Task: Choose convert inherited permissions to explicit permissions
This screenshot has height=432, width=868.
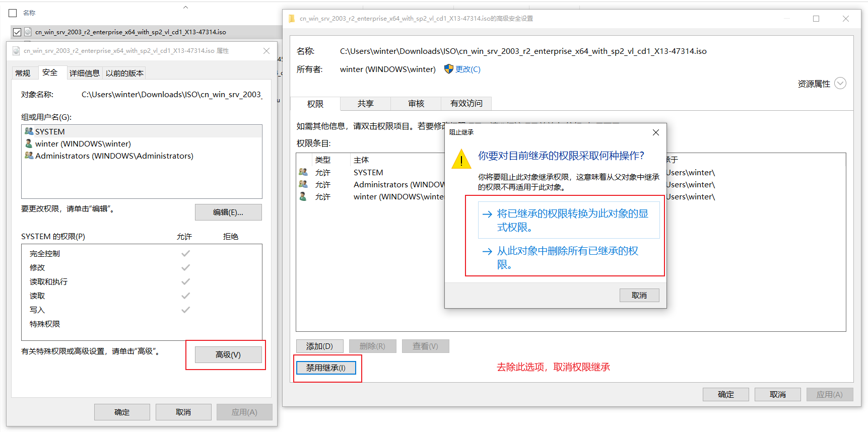Action: point(569,221)
